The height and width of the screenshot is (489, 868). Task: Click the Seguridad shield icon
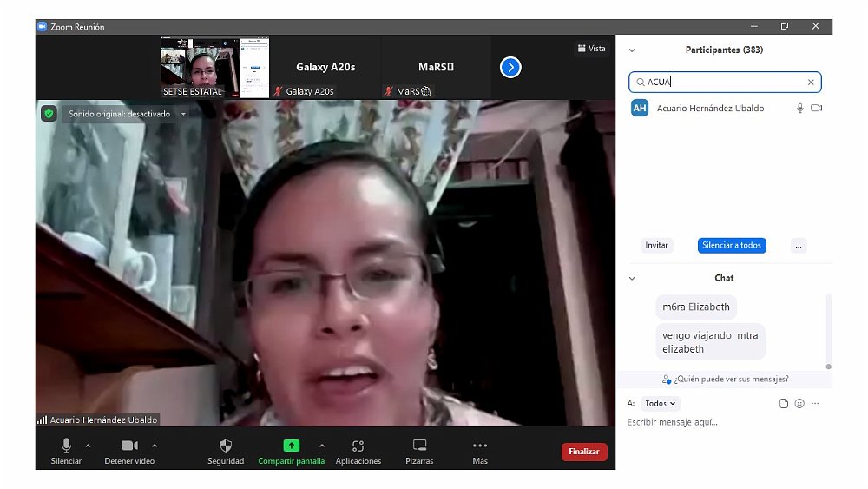[226, 446]
